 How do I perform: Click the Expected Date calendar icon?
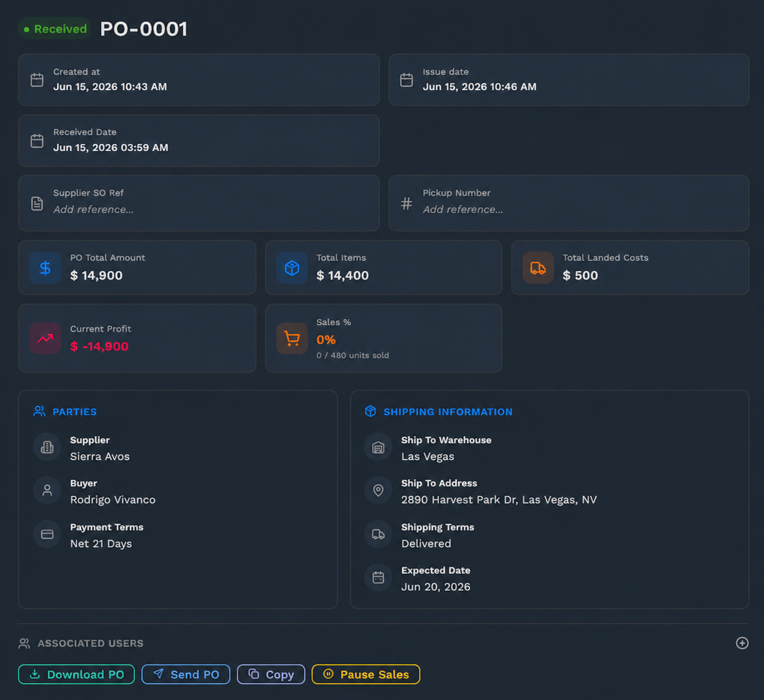[x=379, y=577]
